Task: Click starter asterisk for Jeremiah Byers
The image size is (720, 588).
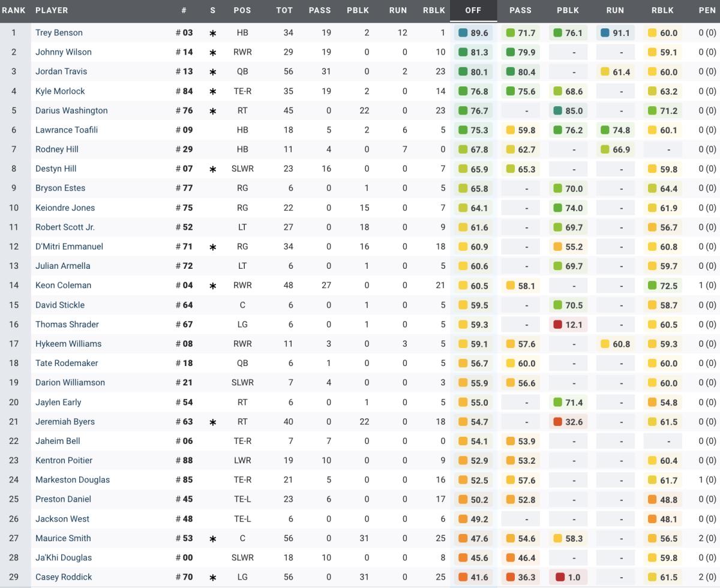Action: click(x=212, y=422)
